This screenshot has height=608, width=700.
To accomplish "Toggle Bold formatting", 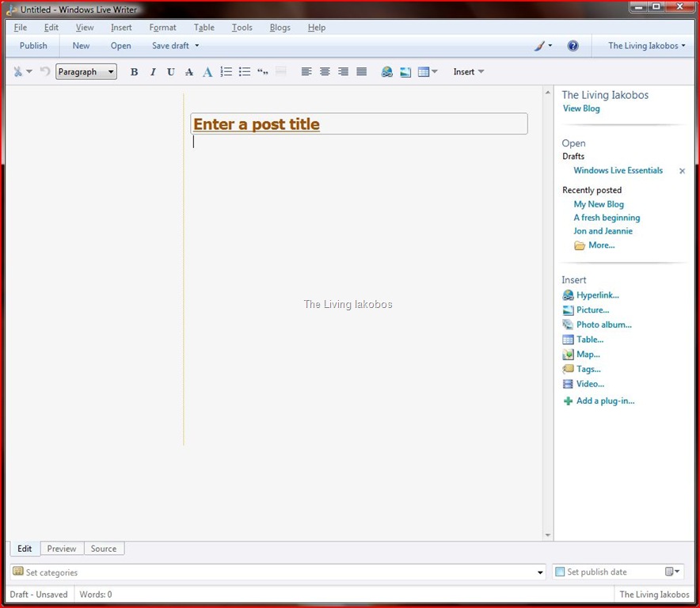I will tap(134, 72).
